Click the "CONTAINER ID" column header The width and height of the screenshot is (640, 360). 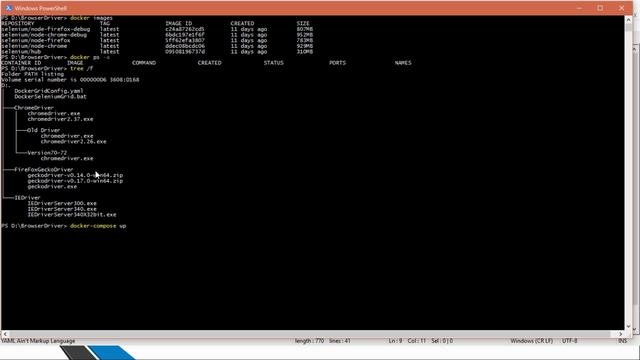click(21, 63)
